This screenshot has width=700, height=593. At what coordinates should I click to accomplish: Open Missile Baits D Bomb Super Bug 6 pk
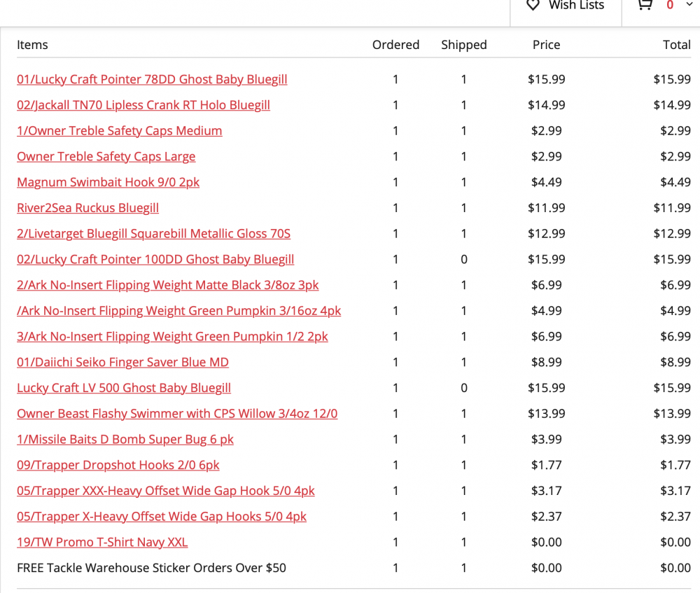tap(125, 440)
